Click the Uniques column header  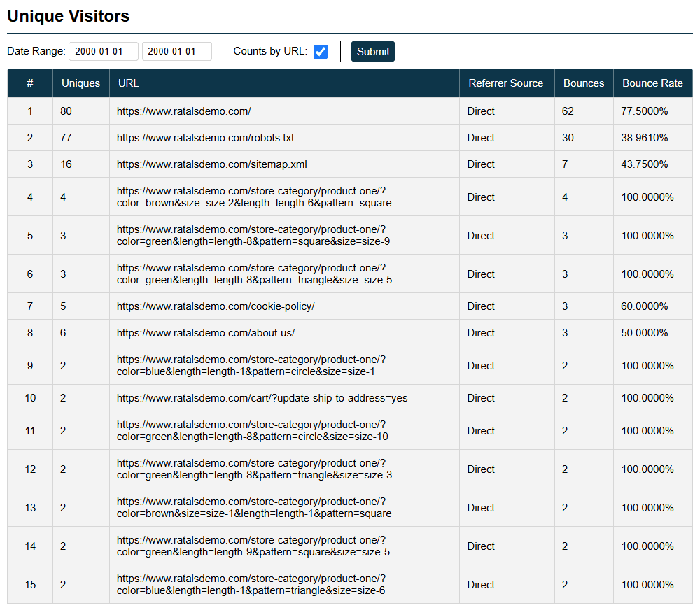coord(80,83)
